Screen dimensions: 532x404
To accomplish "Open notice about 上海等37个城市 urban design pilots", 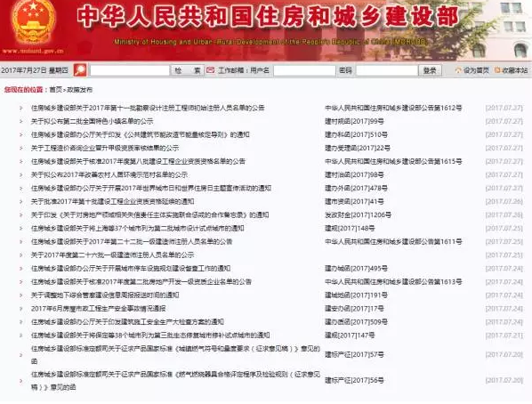I will pyautogui.click(x=137, y=228).
